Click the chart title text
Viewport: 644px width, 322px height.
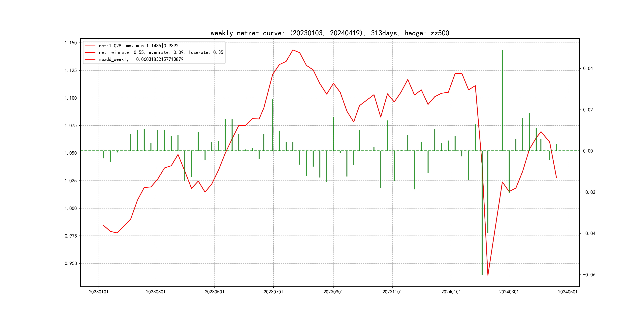click(x=330, y=33)
